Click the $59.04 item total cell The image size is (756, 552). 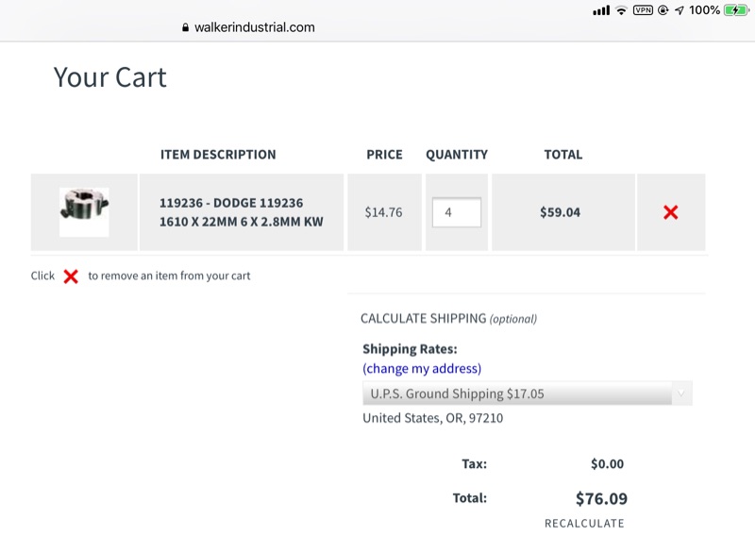pyautogui.click(x=560, y=212)
